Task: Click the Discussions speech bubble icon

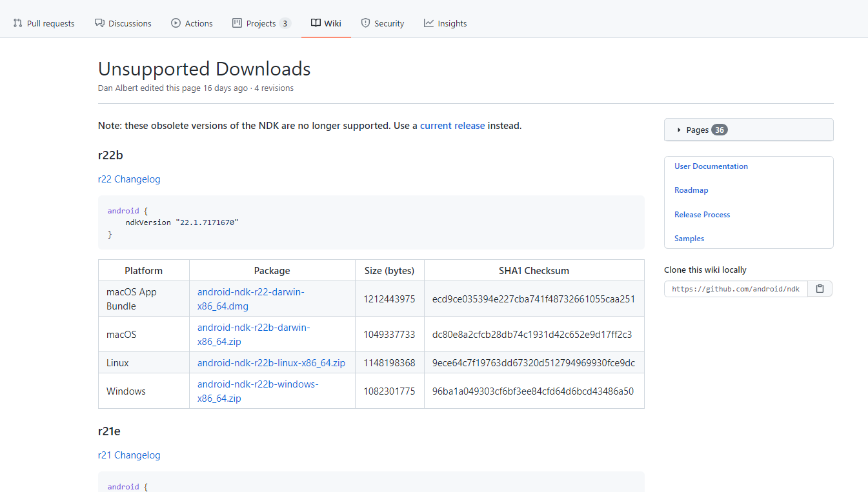Action: (x=99, y=23)
